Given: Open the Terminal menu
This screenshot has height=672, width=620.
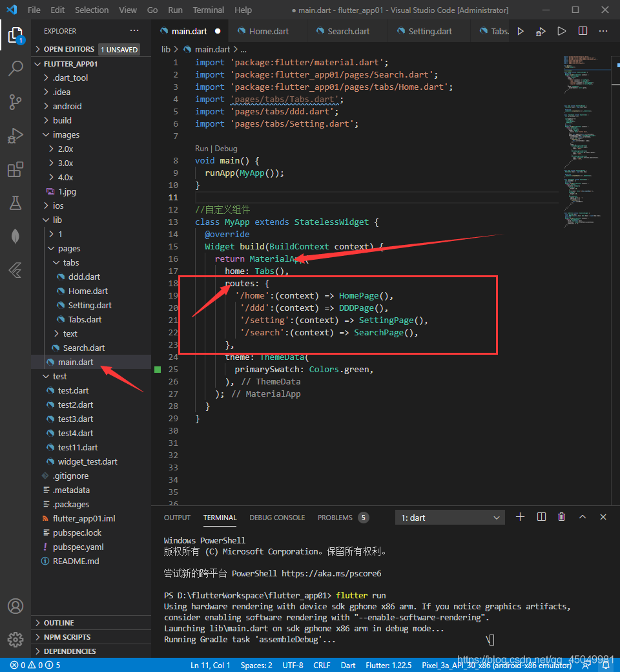Looking at the screenshot, I should [208, 10].
